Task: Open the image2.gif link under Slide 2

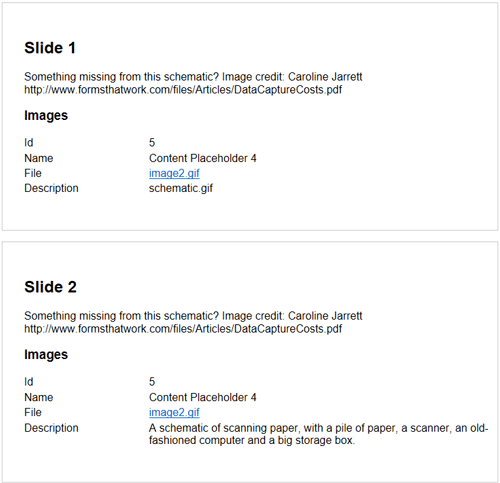Action: 174,412
